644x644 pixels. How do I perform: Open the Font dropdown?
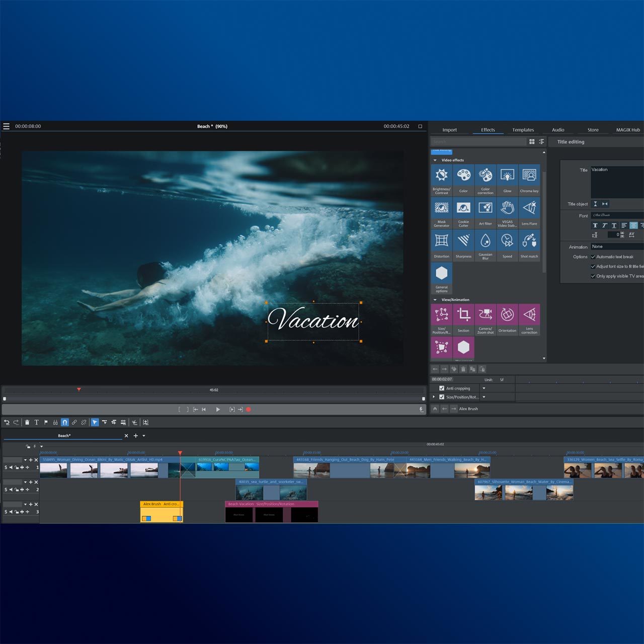(617, 215)
